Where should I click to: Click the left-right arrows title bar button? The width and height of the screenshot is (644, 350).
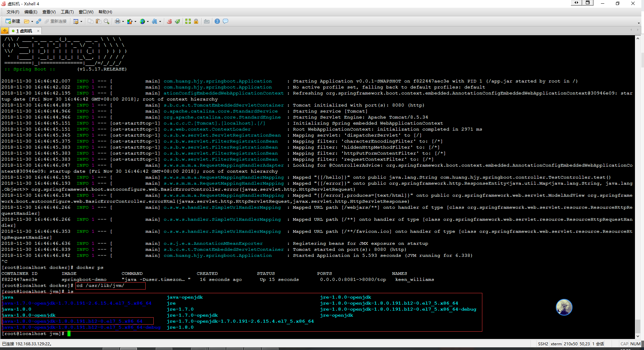[x=576, y=3]
